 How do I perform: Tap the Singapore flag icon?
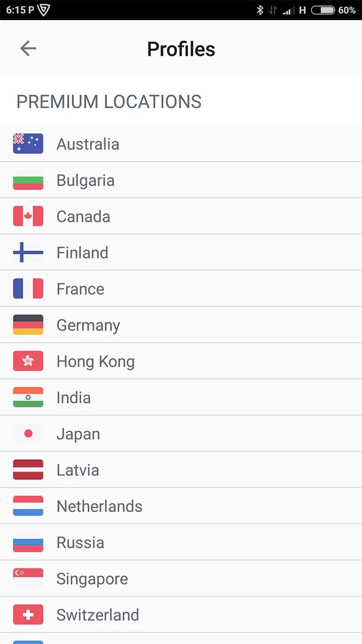[x=28, y=578]
